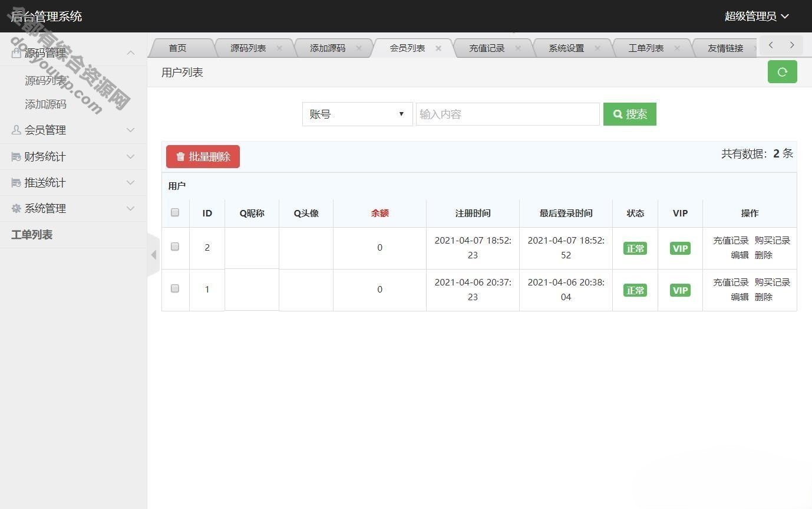This screenshot has height=509, width=812.
Task: Expand the 系统管理 sidebar section chevron
Action: pyautogui.click(x=131, y=208)
